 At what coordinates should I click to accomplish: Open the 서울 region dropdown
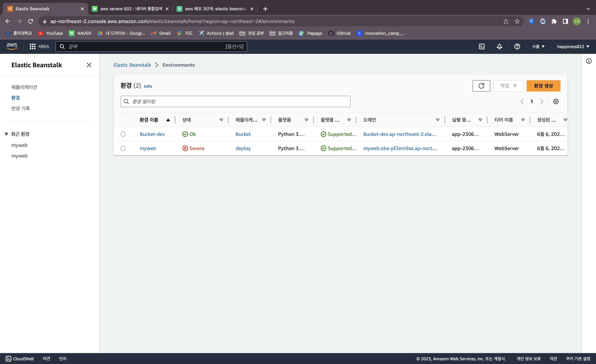pyautogui.click(x=538, y=46)
